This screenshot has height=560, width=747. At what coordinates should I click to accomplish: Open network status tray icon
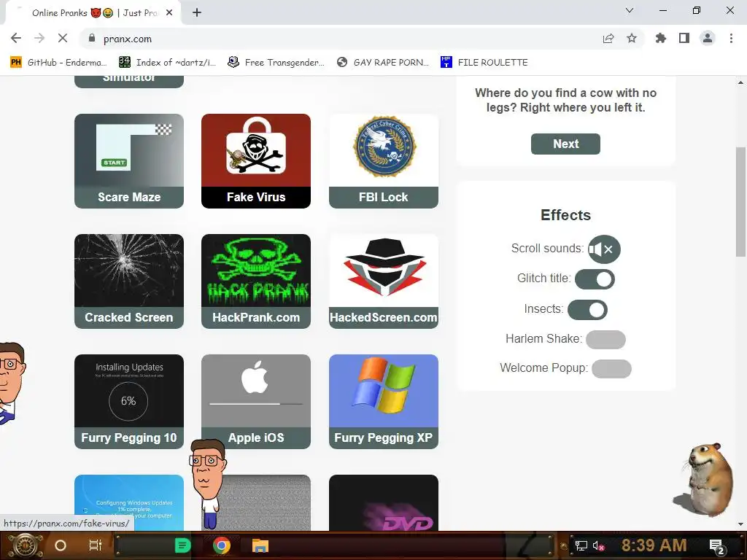pyautogui.click(x=581, y=545)
